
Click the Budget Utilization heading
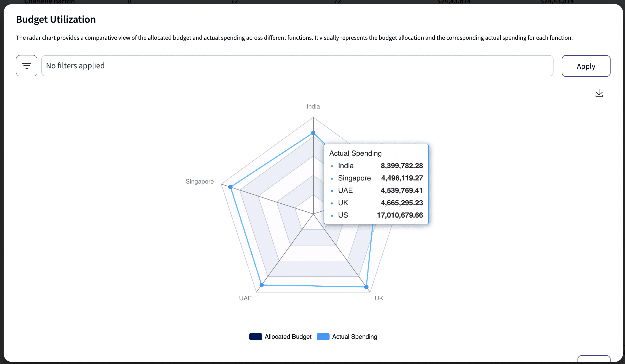(x=56, y=19)
